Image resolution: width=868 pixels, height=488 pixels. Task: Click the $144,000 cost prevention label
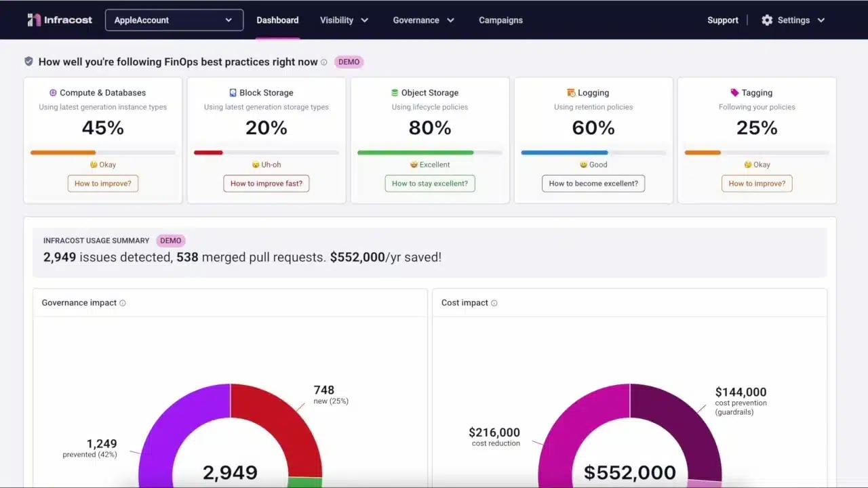(741, 401)
